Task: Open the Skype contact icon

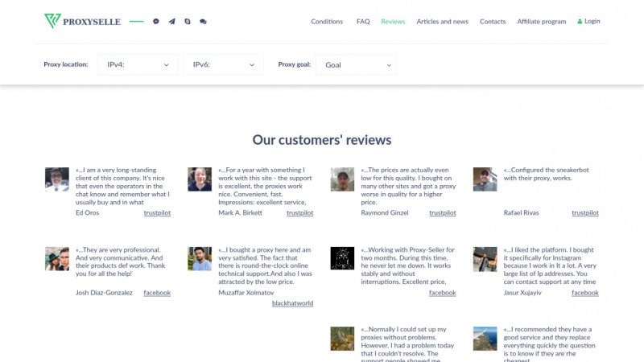Action: 188,22
